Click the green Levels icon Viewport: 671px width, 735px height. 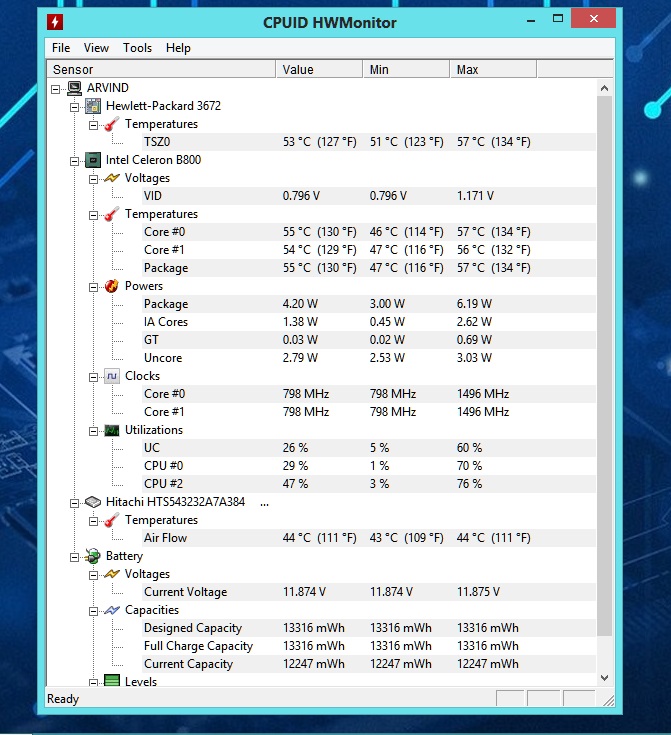pos(112,680)
